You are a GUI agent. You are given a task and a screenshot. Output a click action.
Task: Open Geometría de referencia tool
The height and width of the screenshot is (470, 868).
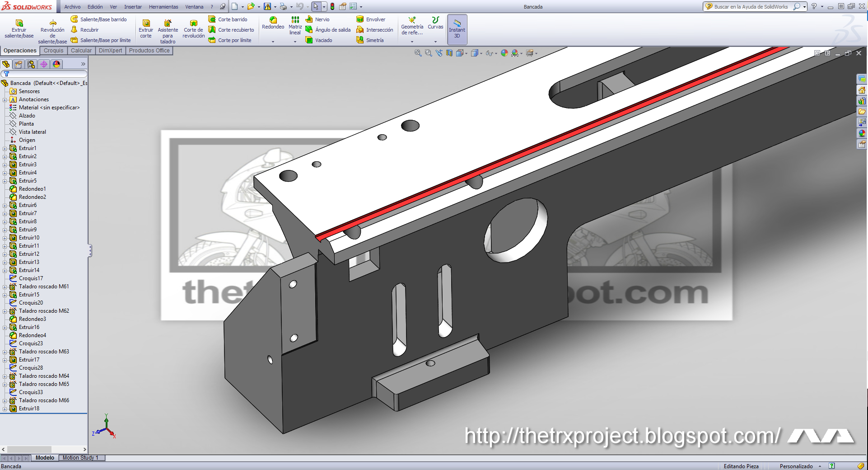(x=412, y=26)
